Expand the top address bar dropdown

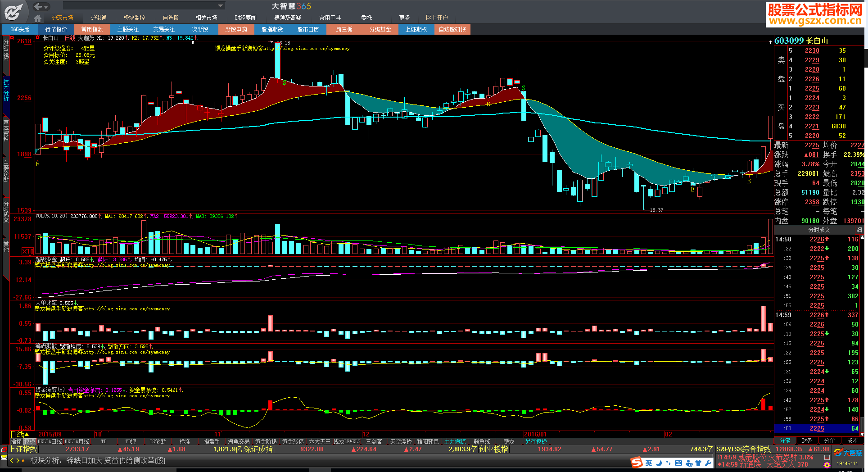221,6
